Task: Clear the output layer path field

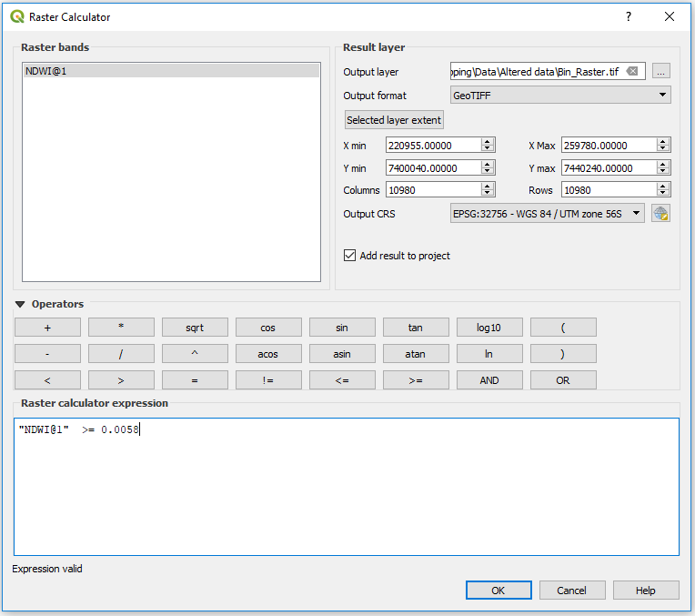Action: (x=632, y=72)
